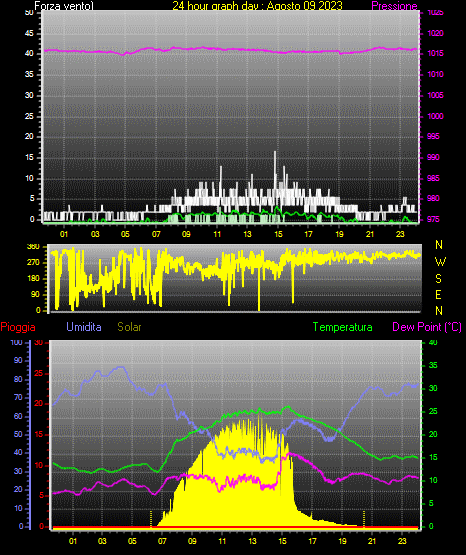Click the tallest wind gust spike near hour 15
Viewport: 466px width, 555px height.
tap(275, 170)
